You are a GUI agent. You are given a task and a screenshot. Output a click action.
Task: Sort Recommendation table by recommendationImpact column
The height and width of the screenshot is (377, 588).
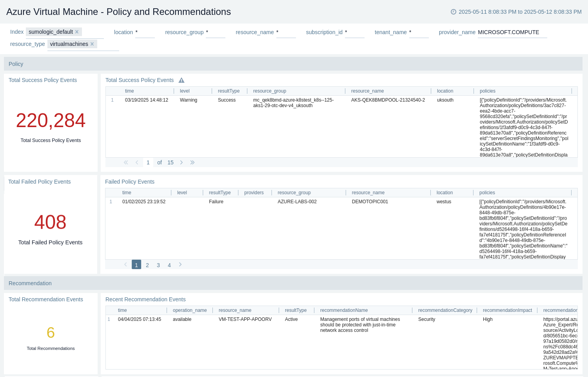[507, 310]
